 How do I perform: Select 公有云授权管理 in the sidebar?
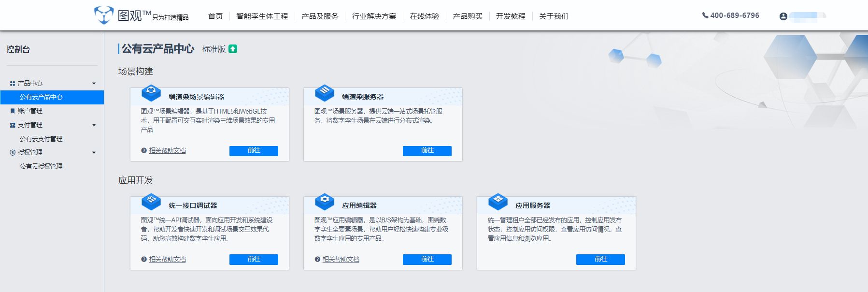click(41, 166)
